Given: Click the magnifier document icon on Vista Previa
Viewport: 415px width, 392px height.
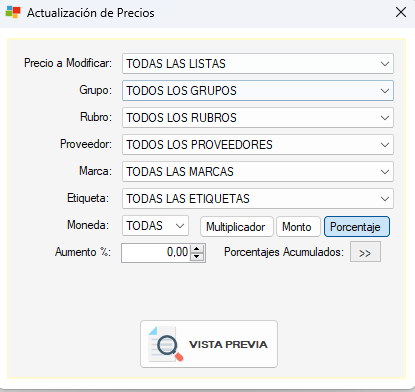Looking at the screenshot, I should pos(166,344).
